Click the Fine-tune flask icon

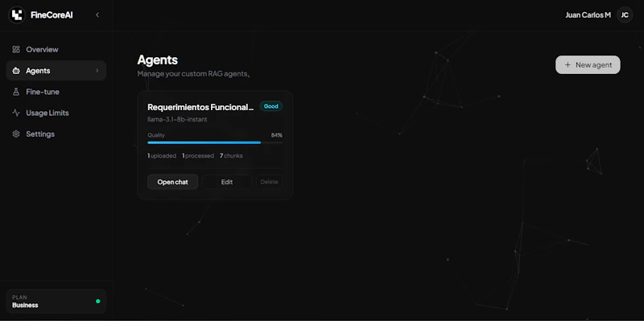[16, 92]
